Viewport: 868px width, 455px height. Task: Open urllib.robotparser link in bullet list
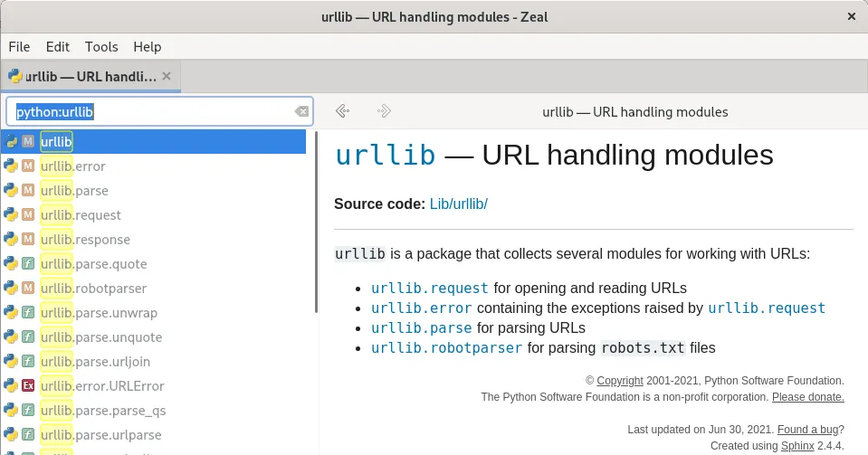[x=446, y=347]
